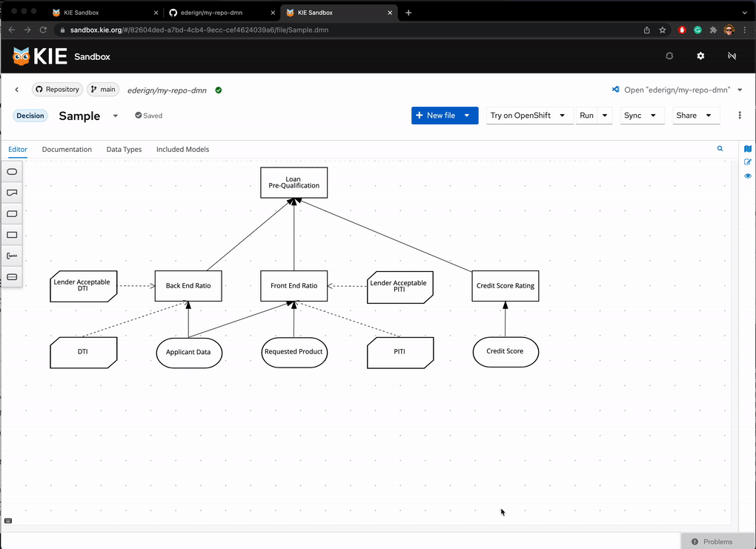
Task: Open the Properties edit panel
Action: point(747,162)
